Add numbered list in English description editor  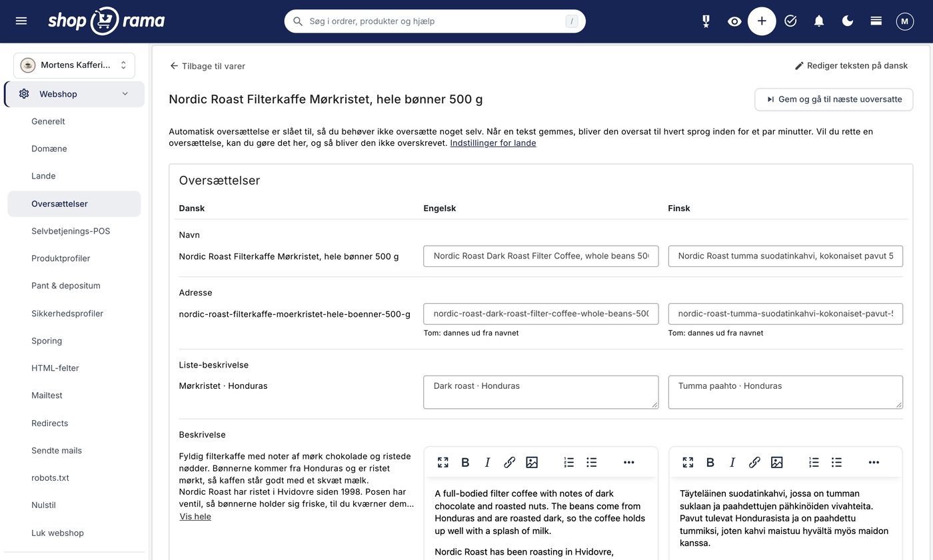(x=569, y=462)
